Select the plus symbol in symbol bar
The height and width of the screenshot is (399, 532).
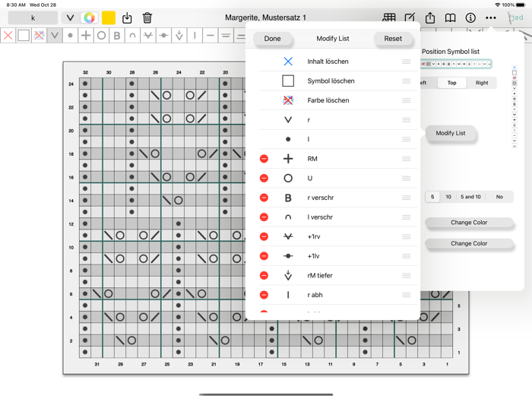coord(86,35)
